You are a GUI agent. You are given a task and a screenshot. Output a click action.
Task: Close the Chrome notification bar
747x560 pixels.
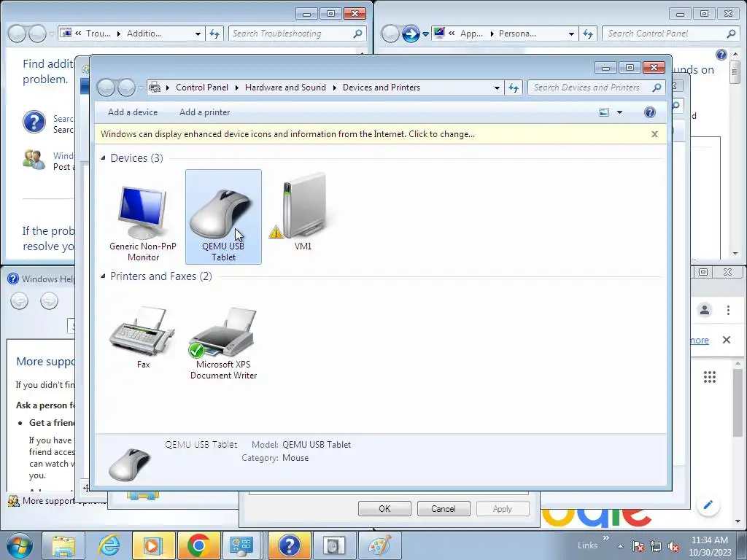[x=726, y=340]
